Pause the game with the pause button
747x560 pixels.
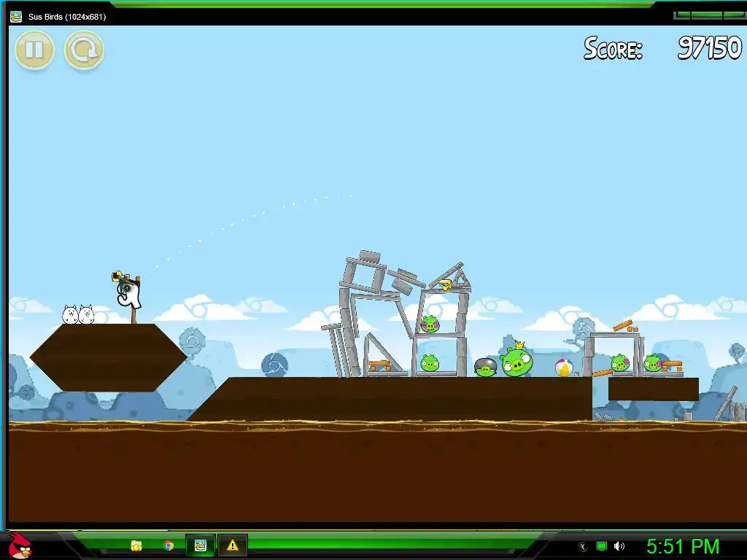[34, 49]
